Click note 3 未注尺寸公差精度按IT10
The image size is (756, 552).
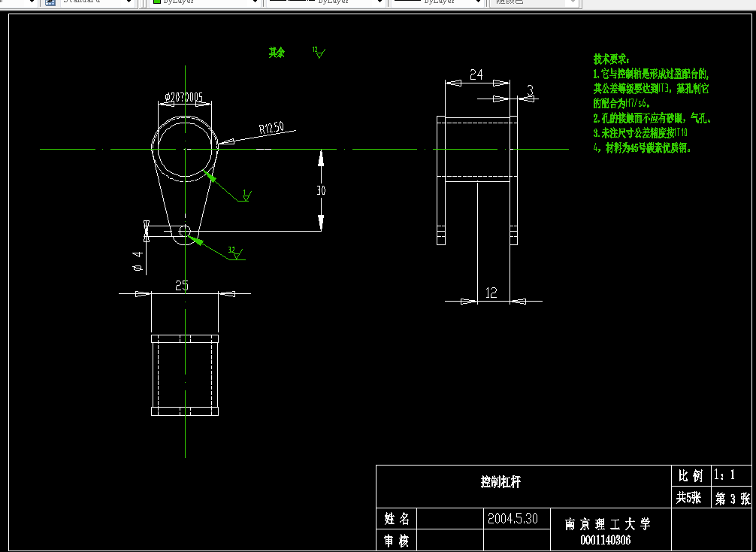640,132
